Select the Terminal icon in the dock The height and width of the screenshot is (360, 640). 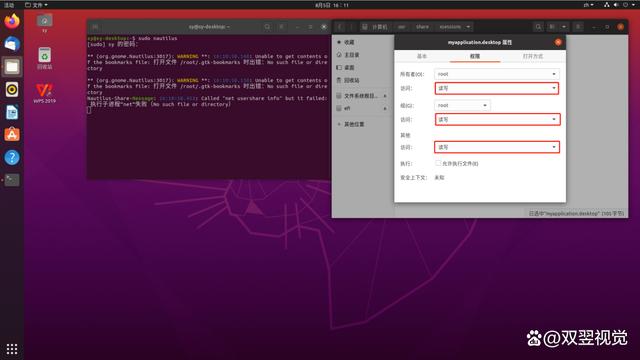point(12,180)
